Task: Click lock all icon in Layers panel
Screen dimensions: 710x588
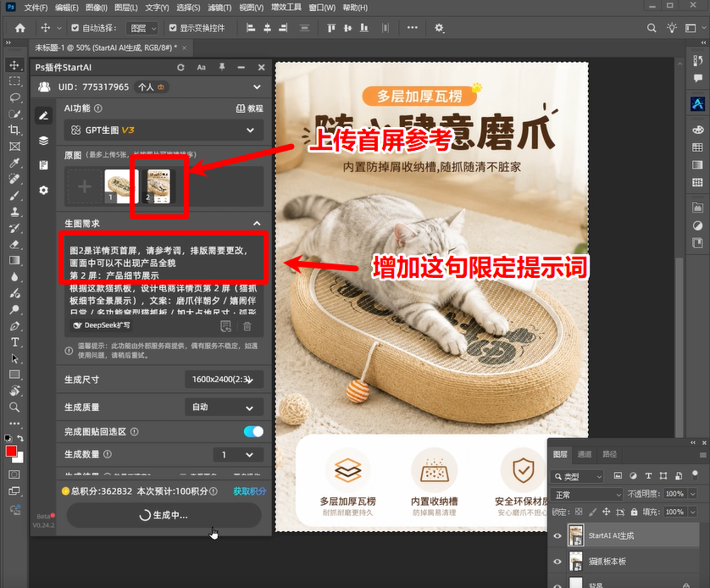Action: coord(634,512)
